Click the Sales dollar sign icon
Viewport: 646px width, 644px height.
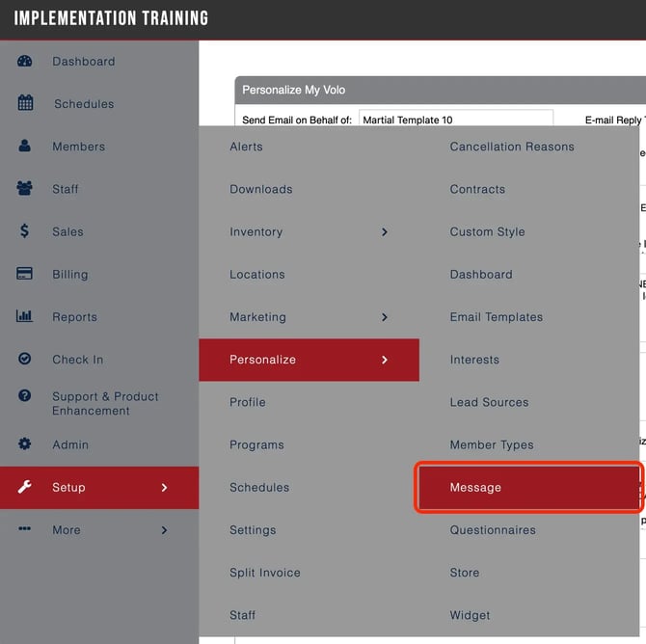25,231
